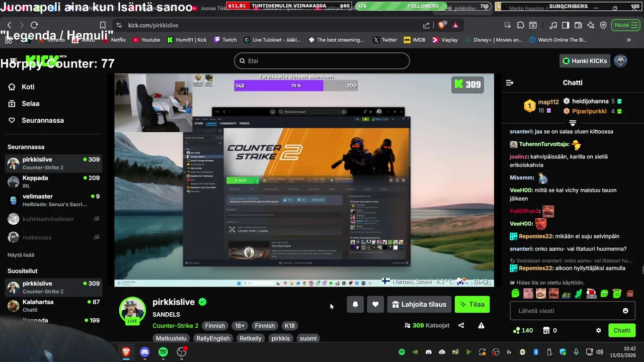644x362 pixels.
Task: Open Spotify from the taskbar
Action: click(163, 352)
